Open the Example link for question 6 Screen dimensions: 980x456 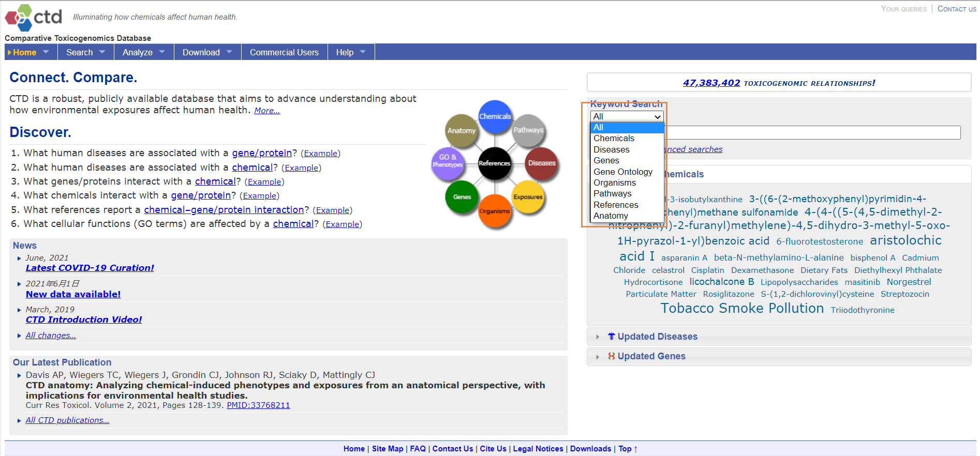coord(343,224)
